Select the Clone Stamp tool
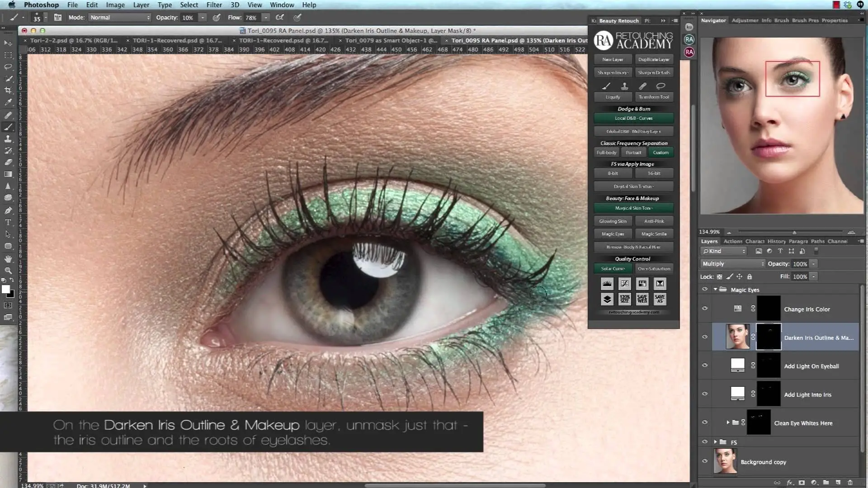The width and height of the screenshot is (868, 488). [x=8, y=139]
